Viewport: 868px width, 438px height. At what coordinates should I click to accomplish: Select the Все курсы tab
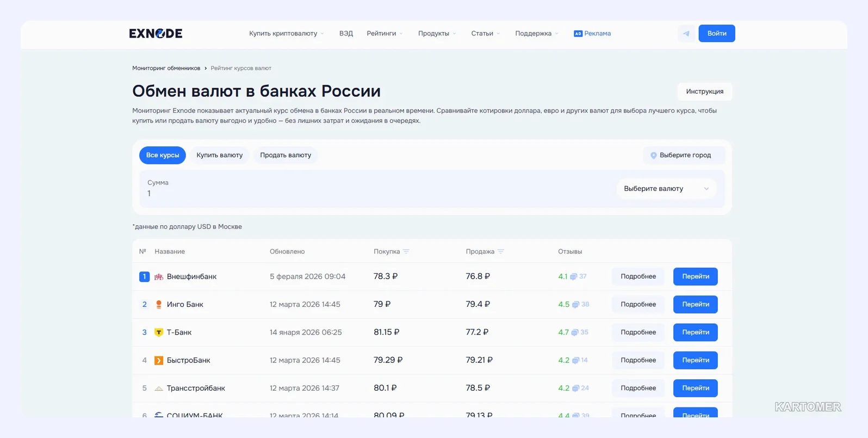click(x=163, y=155)
